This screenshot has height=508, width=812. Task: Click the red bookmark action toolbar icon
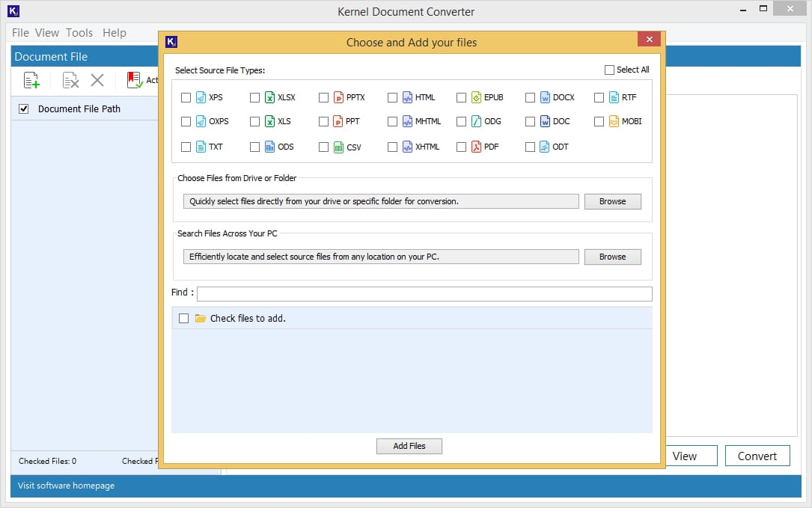(135, 80)
